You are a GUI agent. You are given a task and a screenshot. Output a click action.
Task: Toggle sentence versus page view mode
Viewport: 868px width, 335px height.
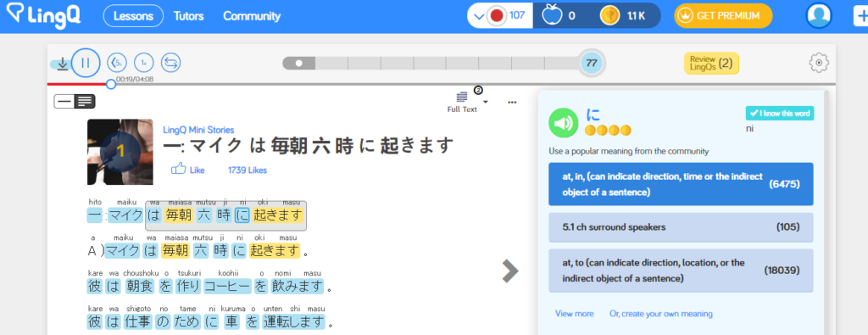point(75,101)
